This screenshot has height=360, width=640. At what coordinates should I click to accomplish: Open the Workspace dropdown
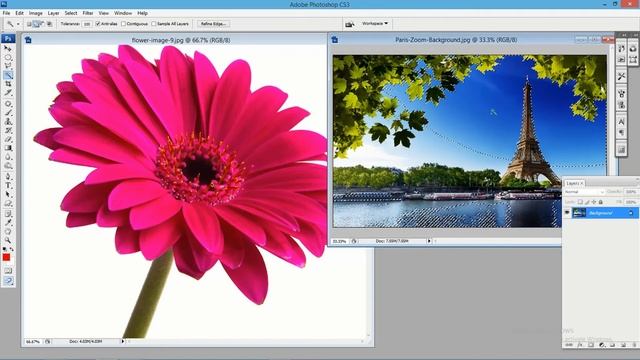point(375,24)
